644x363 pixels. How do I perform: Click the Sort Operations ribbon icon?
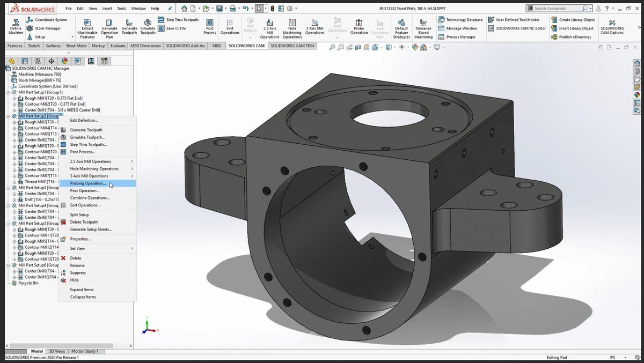(230, 27)
